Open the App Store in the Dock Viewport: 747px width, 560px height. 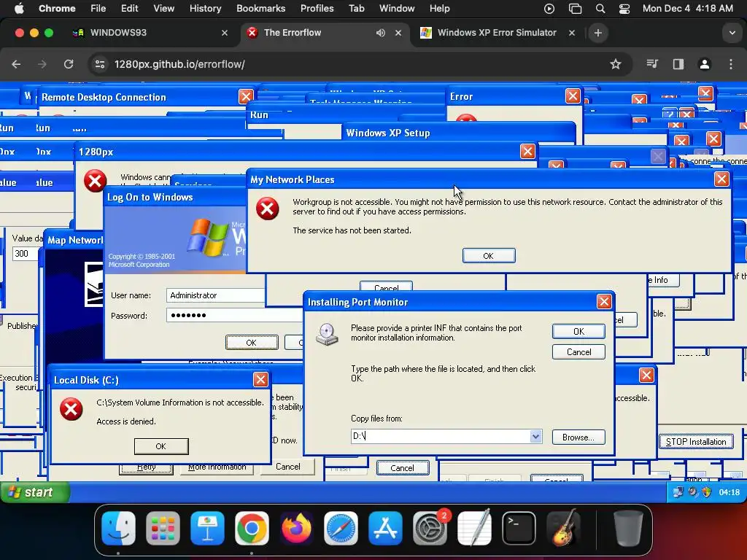coord(385,528)
